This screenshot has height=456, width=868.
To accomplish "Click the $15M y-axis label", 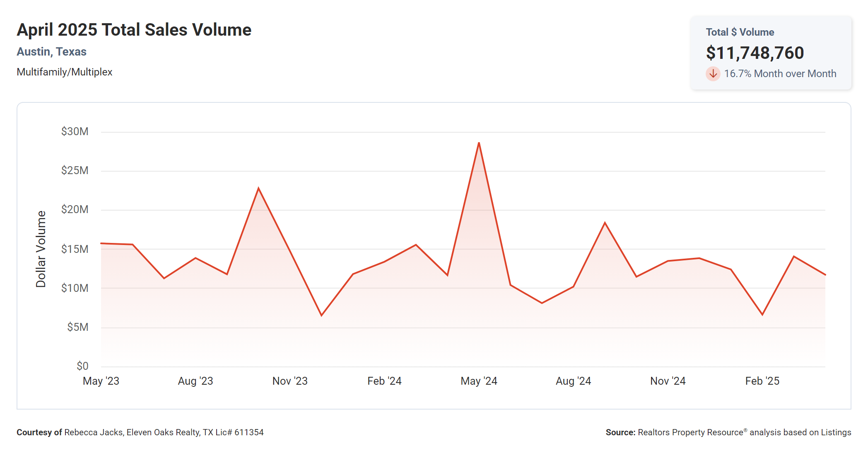I will click(x=75, y=249).
